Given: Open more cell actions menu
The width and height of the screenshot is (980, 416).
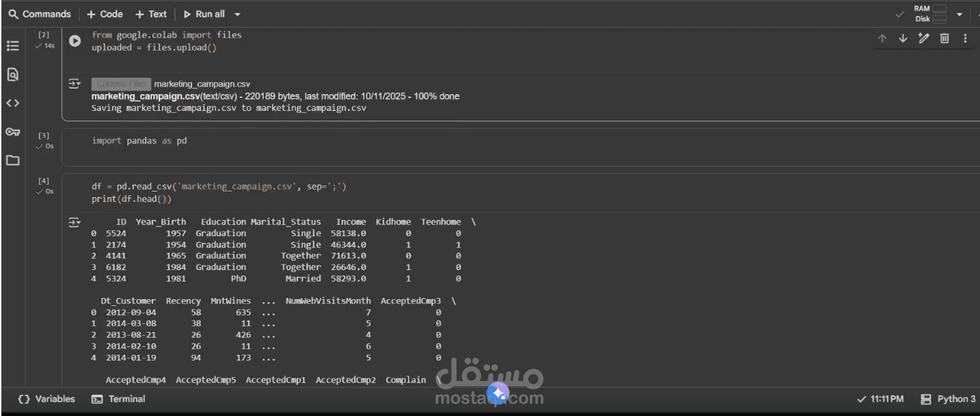Looking at the screenshot, I should tap(965, 38).
